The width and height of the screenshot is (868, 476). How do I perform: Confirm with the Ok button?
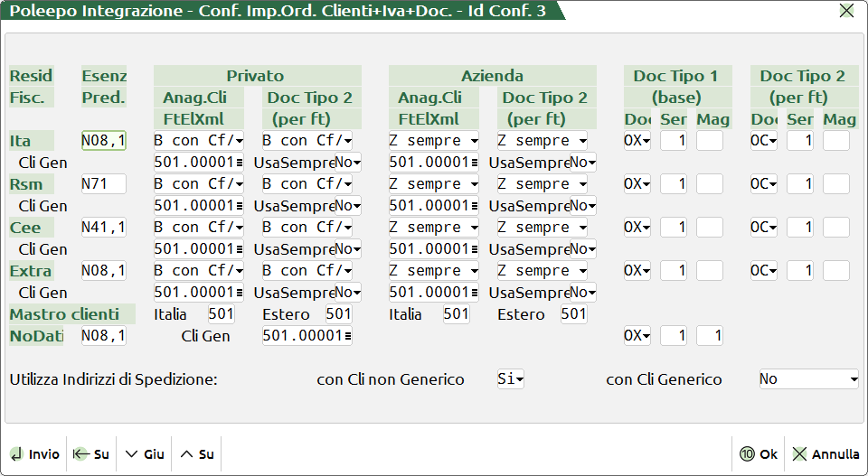(758, 454)
